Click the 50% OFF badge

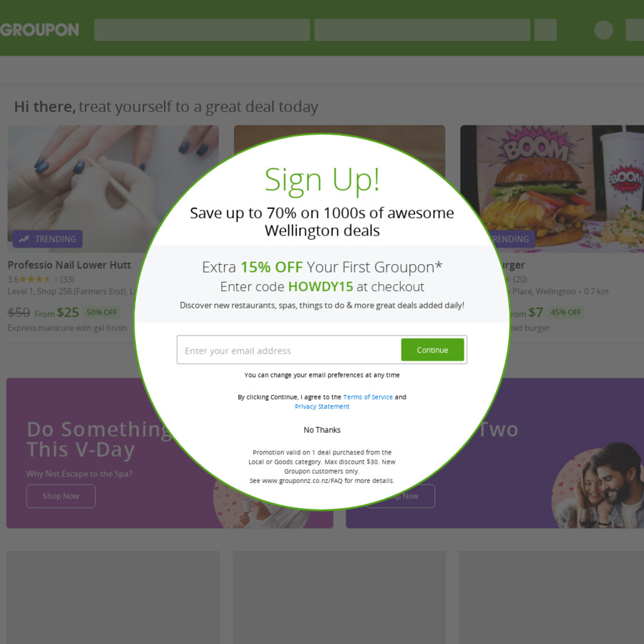(102, 313)
